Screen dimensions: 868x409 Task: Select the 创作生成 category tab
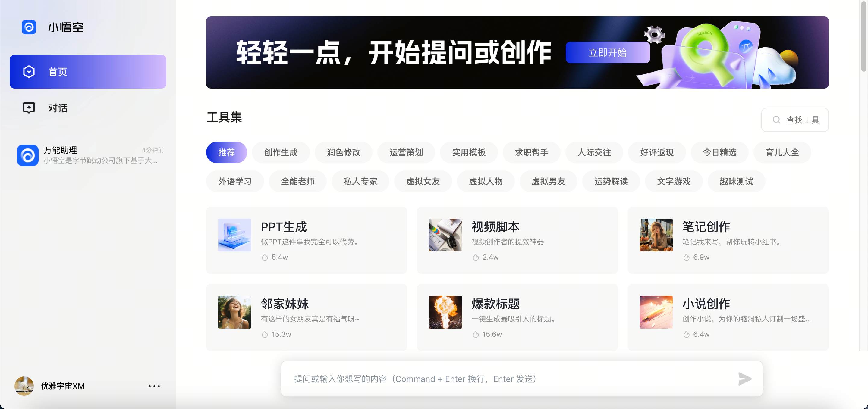[281, 152]
